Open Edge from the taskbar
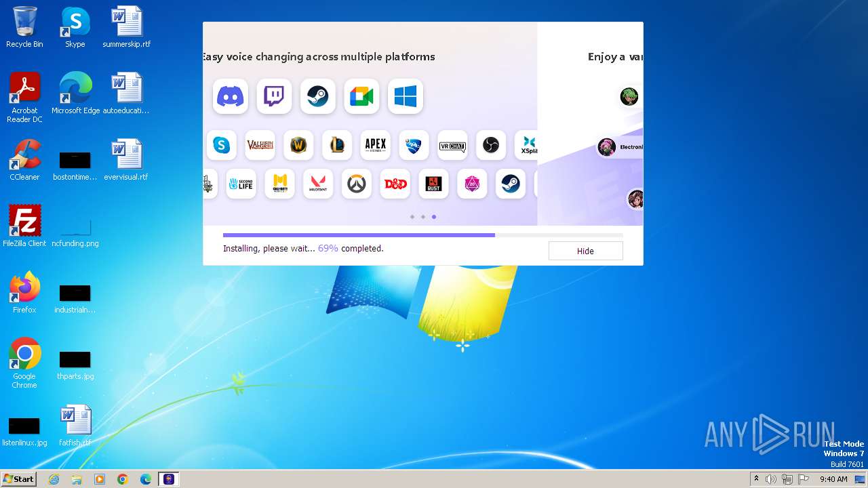Screen dimensions: 868x488 (x=146, y=479)
